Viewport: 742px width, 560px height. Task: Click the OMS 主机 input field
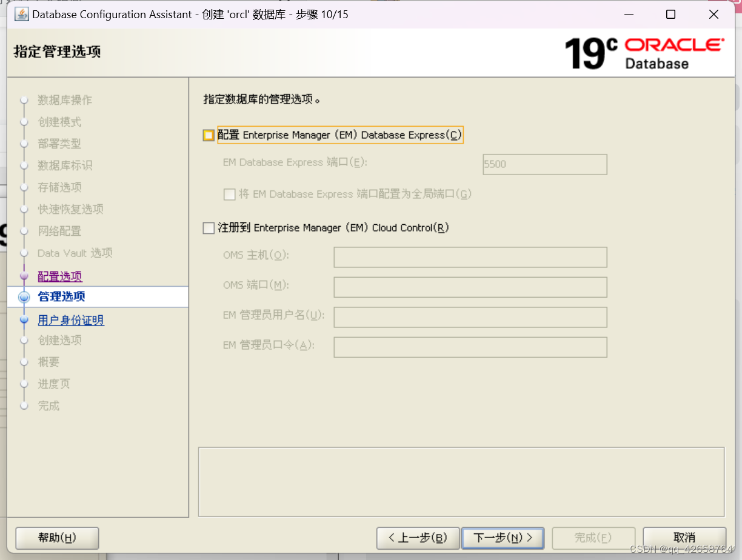pos(470,257)
